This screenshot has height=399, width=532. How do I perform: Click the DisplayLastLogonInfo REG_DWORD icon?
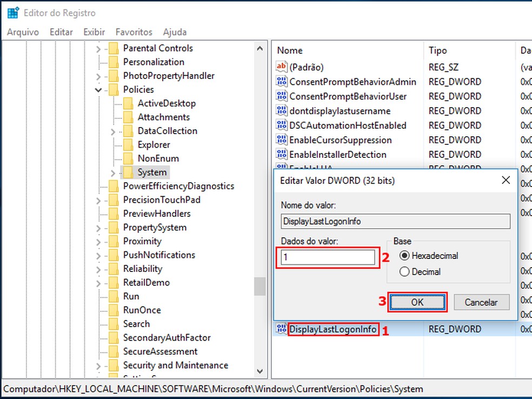282,329
